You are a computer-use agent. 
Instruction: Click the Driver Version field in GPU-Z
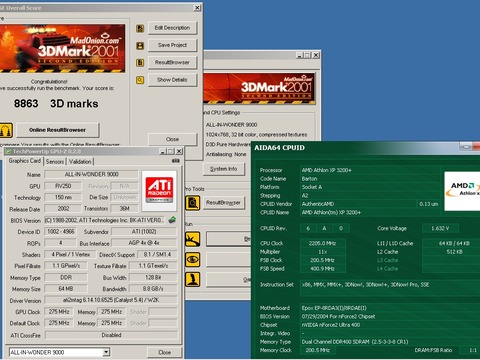[111, 300]
